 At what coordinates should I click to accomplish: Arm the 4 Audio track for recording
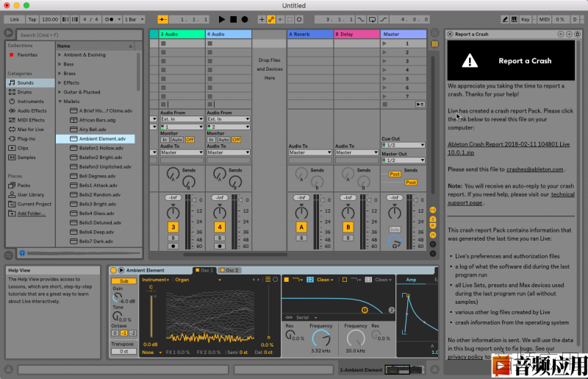[x=219, y=247]
